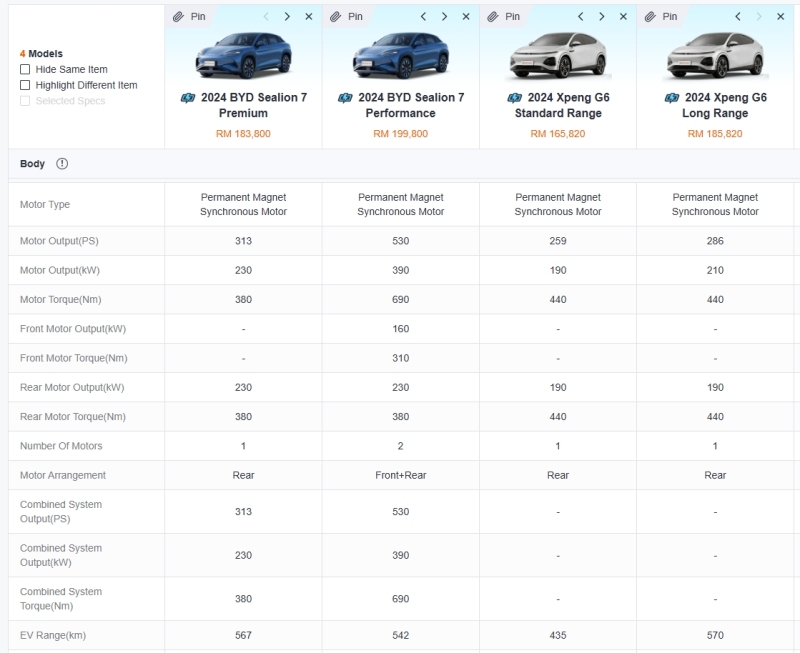Click EV icon beside Xpeng G6 Long Range
The height and width of the screenshot is (653, 800).
point(671,98)
